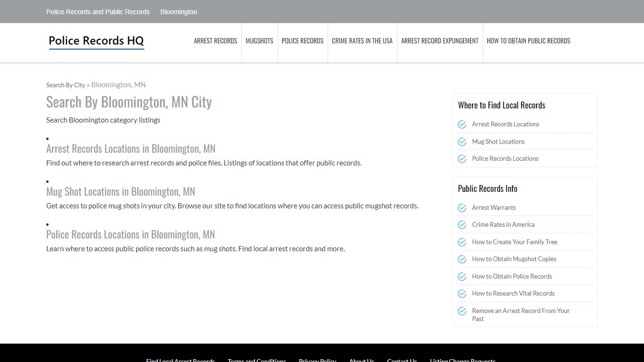
Task: Click checkmark icon beside Remove an Arrest Record
Action: coord(462,311)
